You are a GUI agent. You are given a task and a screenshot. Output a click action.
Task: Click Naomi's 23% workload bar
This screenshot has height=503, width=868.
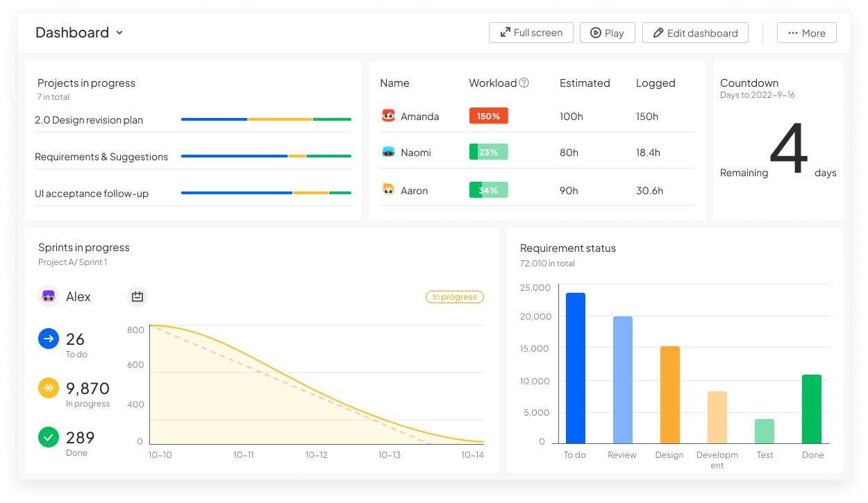coord(489,152)
